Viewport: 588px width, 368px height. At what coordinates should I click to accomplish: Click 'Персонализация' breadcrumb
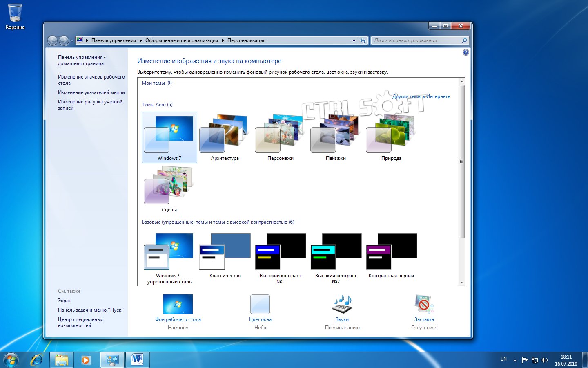point(246,40)
